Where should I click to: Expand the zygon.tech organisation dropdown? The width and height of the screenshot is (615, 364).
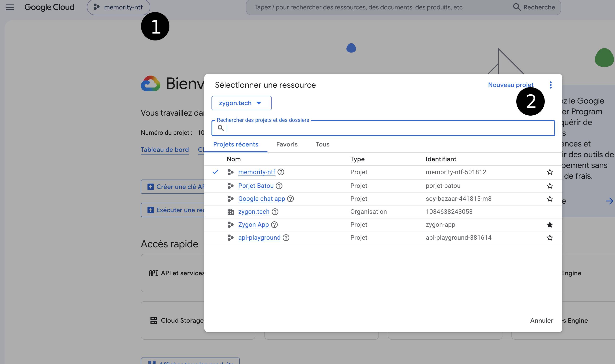coord(241,103)
